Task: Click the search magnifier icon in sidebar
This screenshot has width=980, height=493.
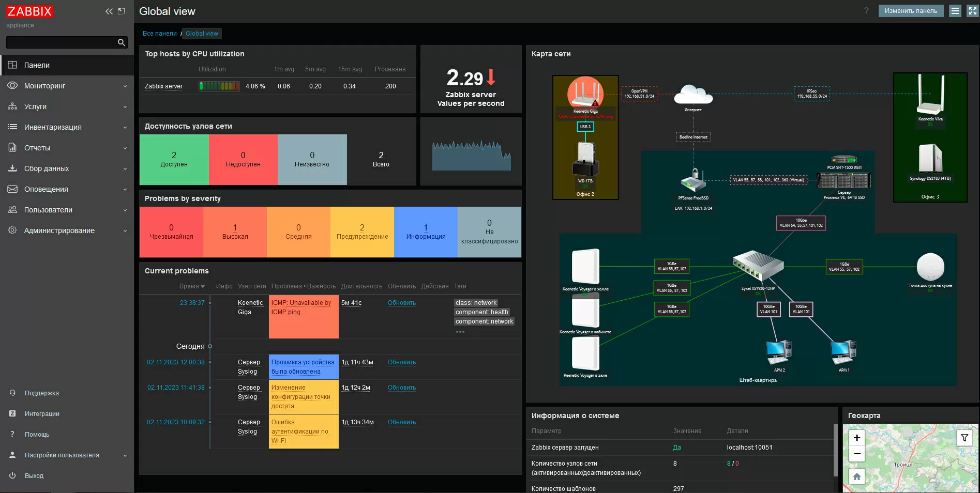Action: [x=122, y=42]
